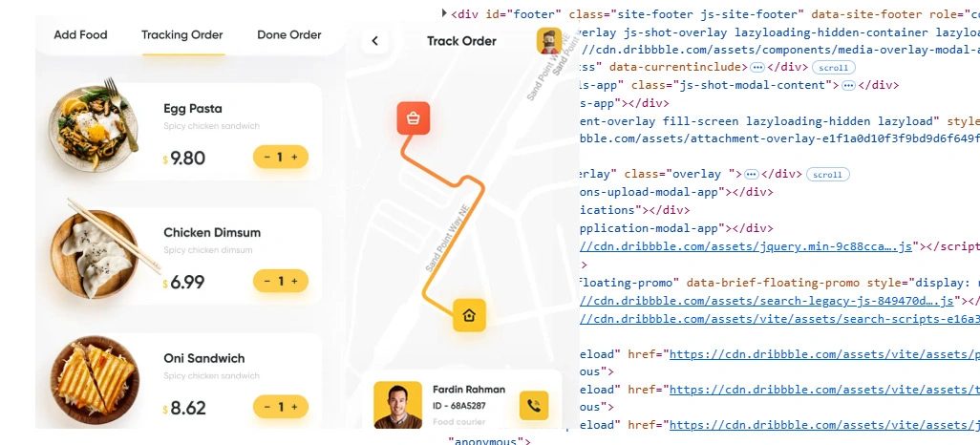Expand ellipsis in the data-currentinclude div
Screen dimensions: 980x445
756,68
